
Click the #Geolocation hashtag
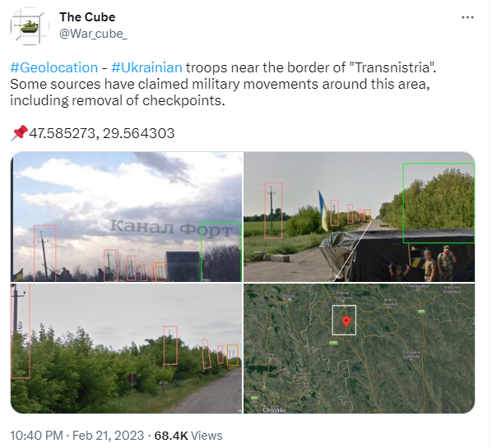pyautogui.click(x=54, y=67)
